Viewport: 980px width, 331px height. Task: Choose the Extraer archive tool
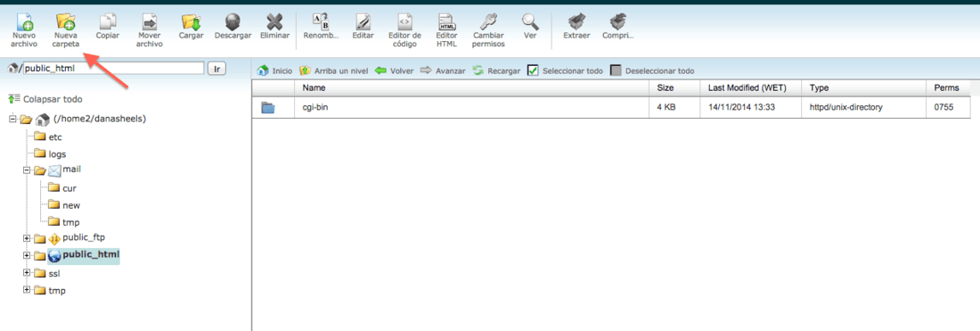coord(576,28)
